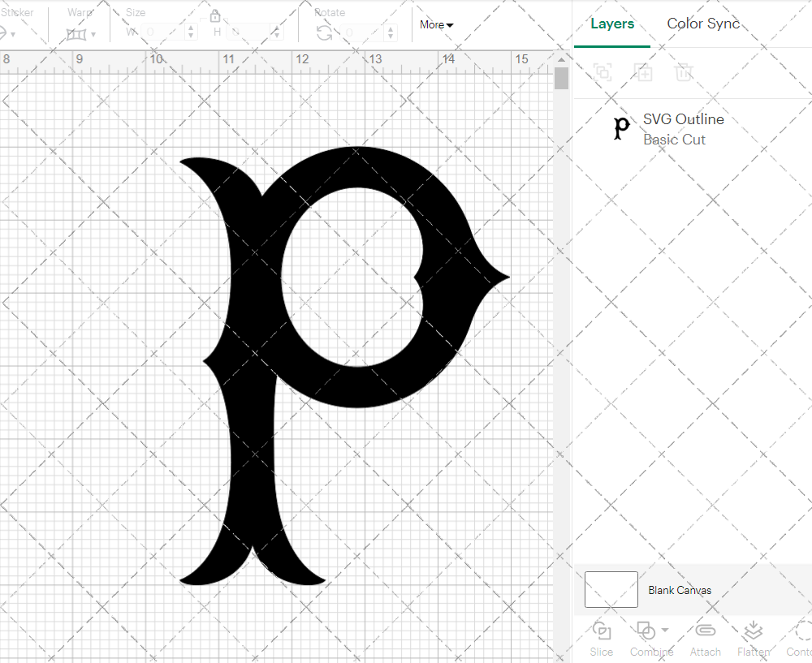Screen dimensions: 812x663
Task: Click the Blank Canvas row
Action: pos(680,590)
